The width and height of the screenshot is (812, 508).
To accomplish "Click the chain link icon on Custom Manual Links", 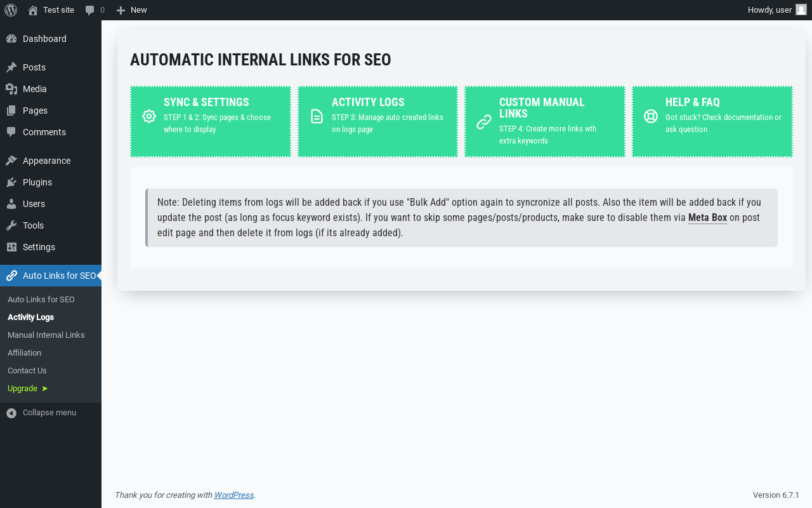I will [484, 122].
